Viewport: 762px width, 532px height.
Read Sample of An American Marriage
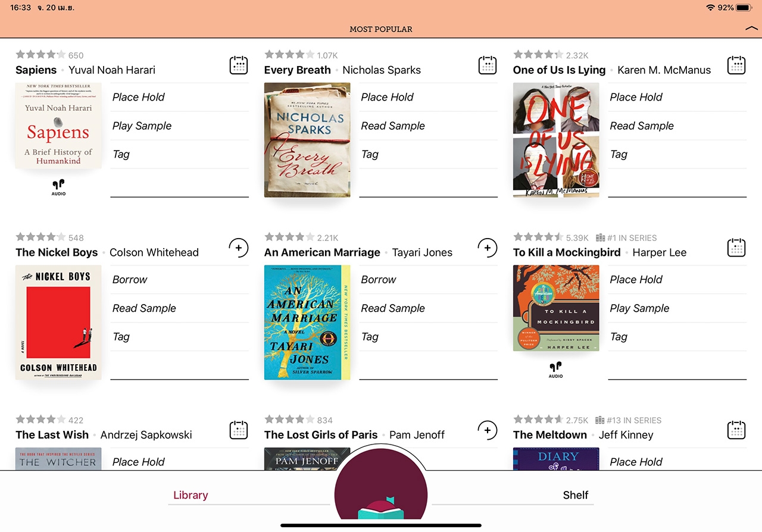[393, 308]
